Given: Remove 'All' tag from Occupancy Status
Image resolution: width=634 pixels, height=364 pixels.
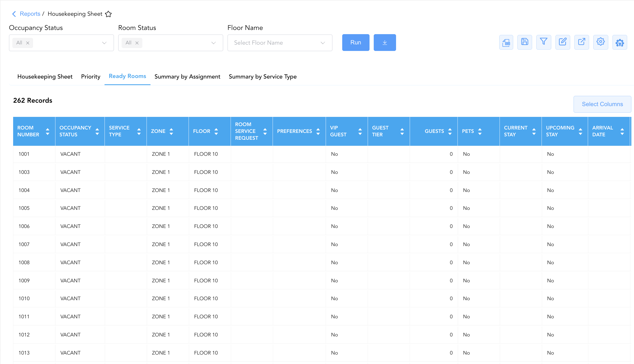Looking at the screenshot, I should click(x=28, y=43).
